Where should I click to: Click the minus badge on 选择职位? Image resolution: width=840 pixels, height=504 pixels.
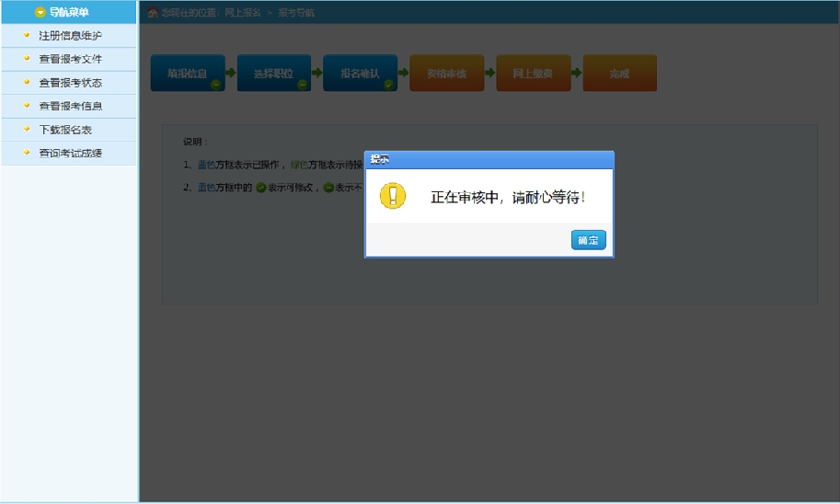point(302,85)
